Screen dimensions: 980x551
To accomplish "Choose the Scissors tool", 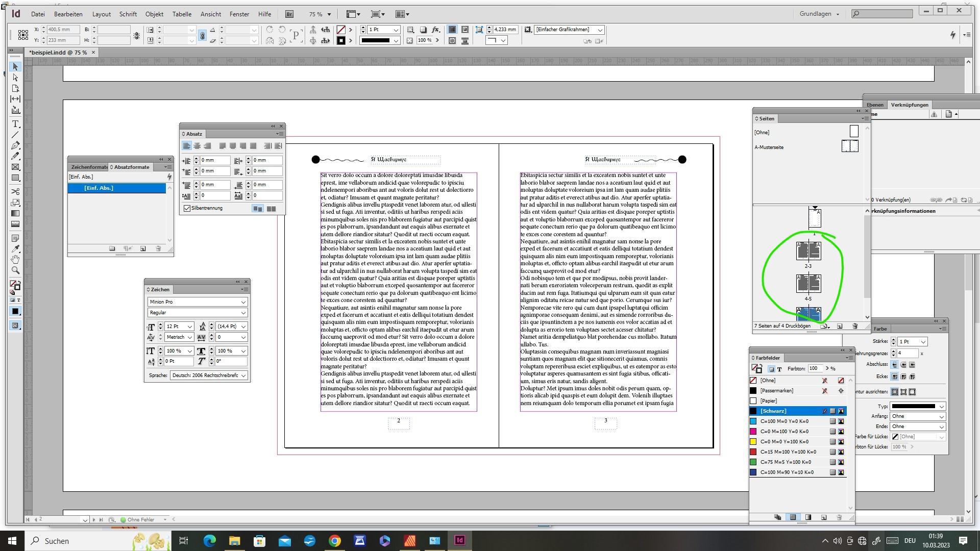I will tap(15, 192).
